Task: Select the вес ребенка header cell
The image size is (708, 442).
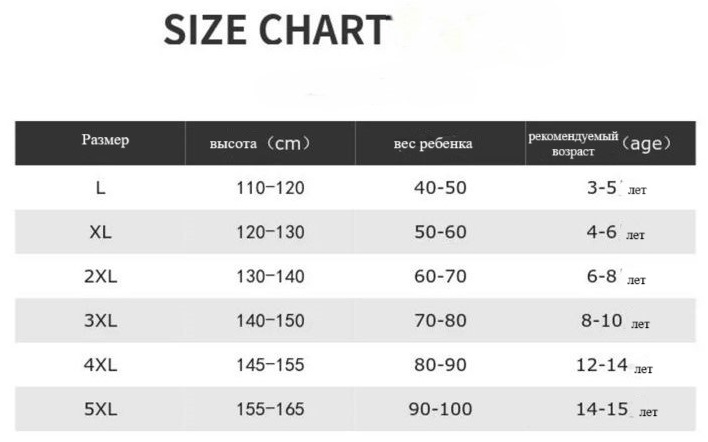Action: (x=433, y=144)
